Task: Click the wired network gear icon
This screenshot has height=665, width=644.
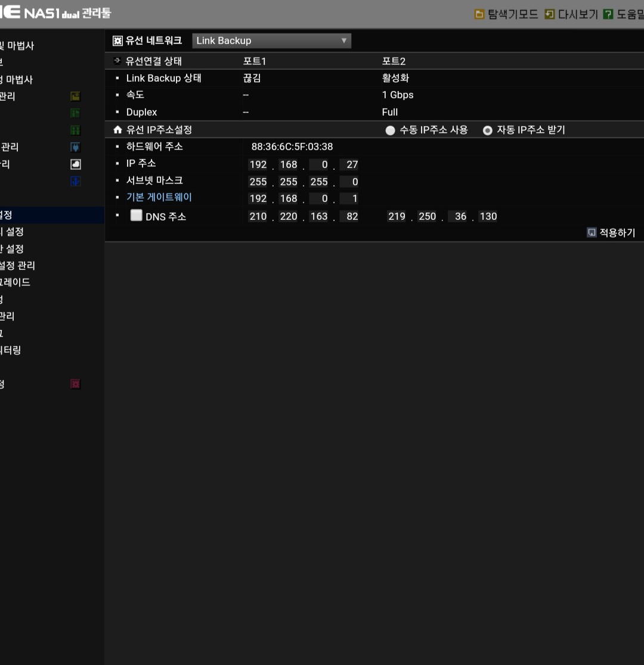Action: pos(117,41)
